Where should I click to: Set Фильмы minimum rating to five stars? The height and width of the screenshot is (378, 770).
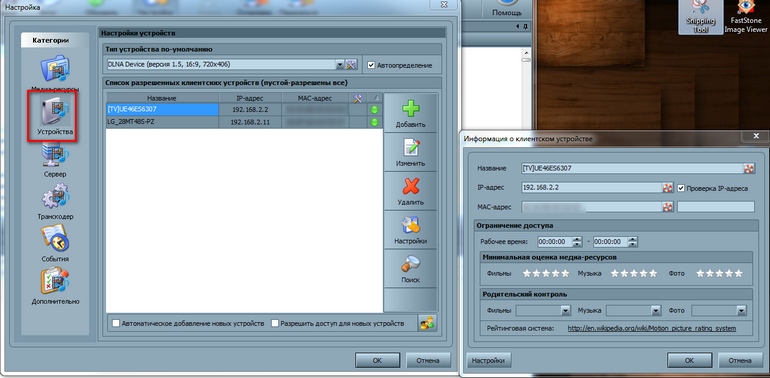(565, 273)
